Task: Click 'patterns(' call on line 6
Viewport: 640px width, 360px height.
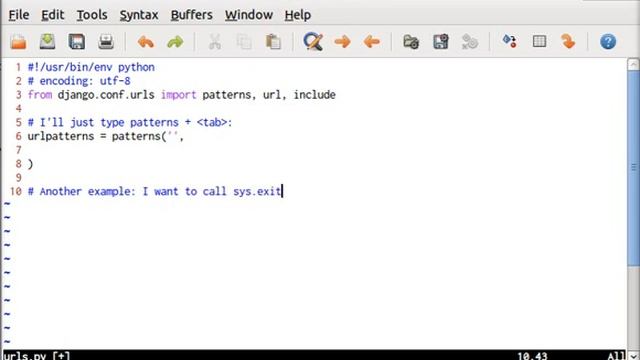Action: coord(139,136)
